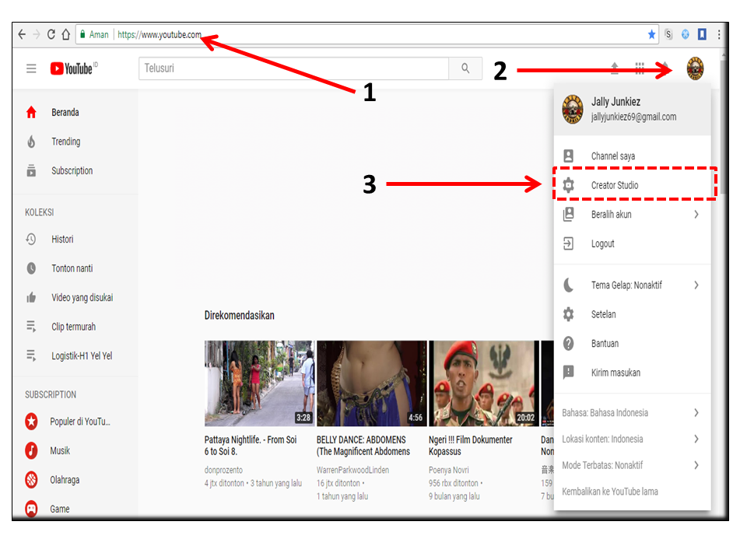The image size is (747, 560).
Task: Expand Beralih akun submenu
Action: [632, 215]
